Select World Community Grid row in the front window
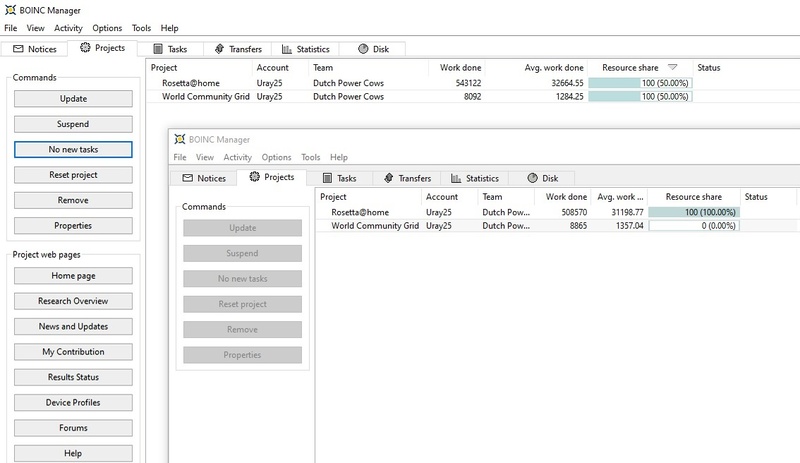The image size is (800, 463). [x=558, y=226]
